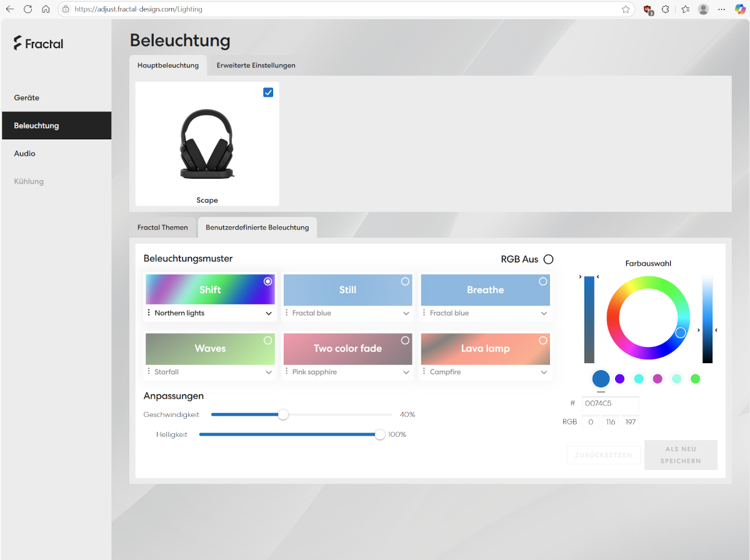Click the dots beside Still's Fractal blue
The height and width of the screenshot is (560, 750).
point(286,312)
